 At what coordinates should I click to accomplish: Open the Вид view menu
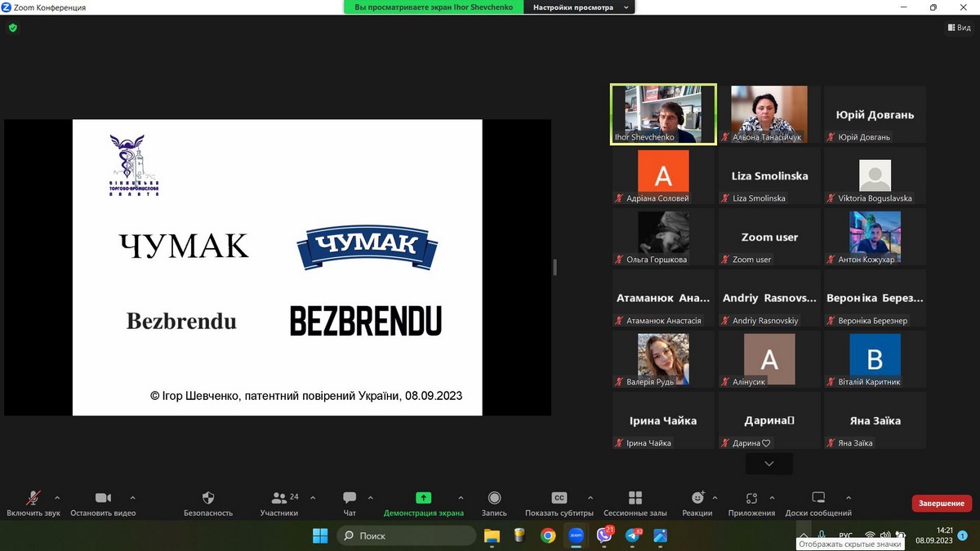(959, 28)
